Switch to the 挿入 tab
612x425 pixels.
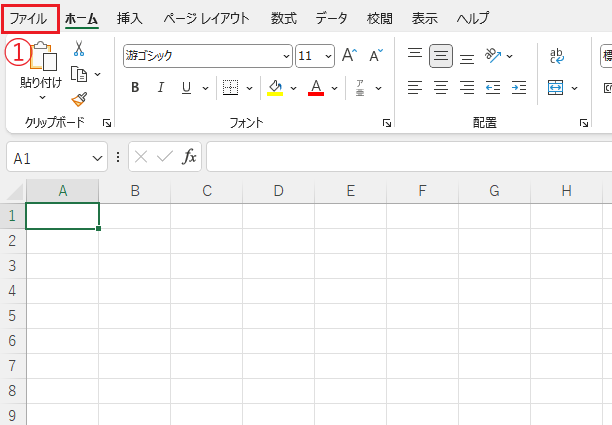coord(130,18)
